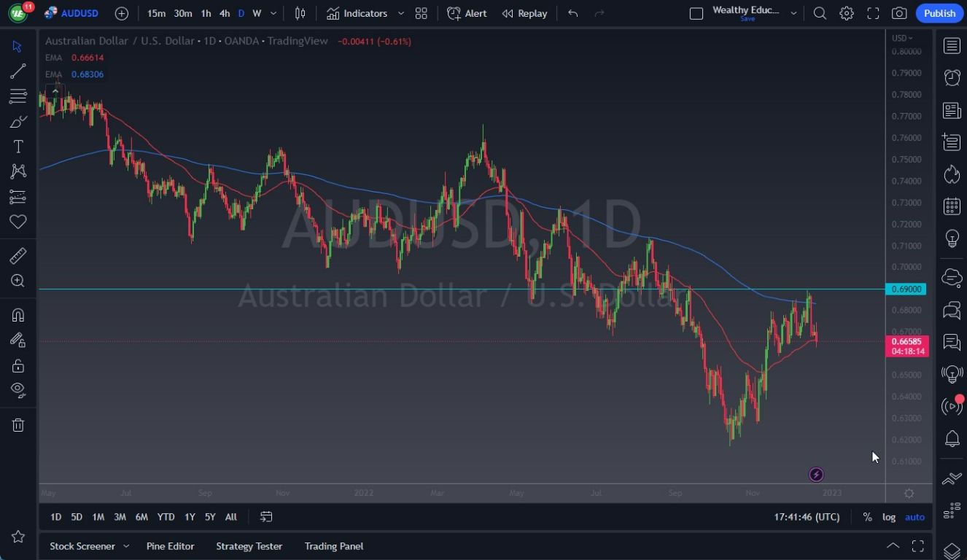Enable logarithmic scale with the log button
This screenshot has width=967, height=560.
coord(889,516)
